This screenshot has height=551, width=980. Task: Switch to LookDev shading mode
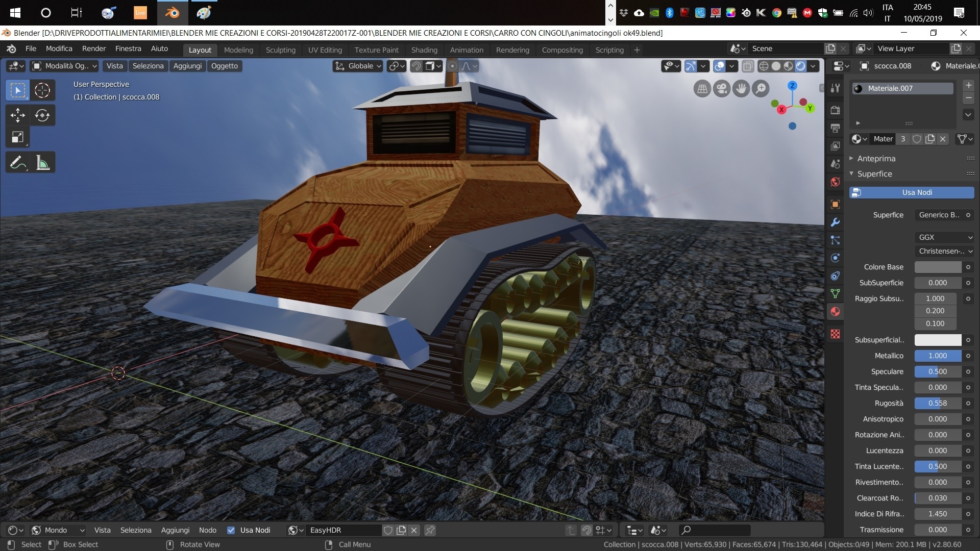[788, 66]
